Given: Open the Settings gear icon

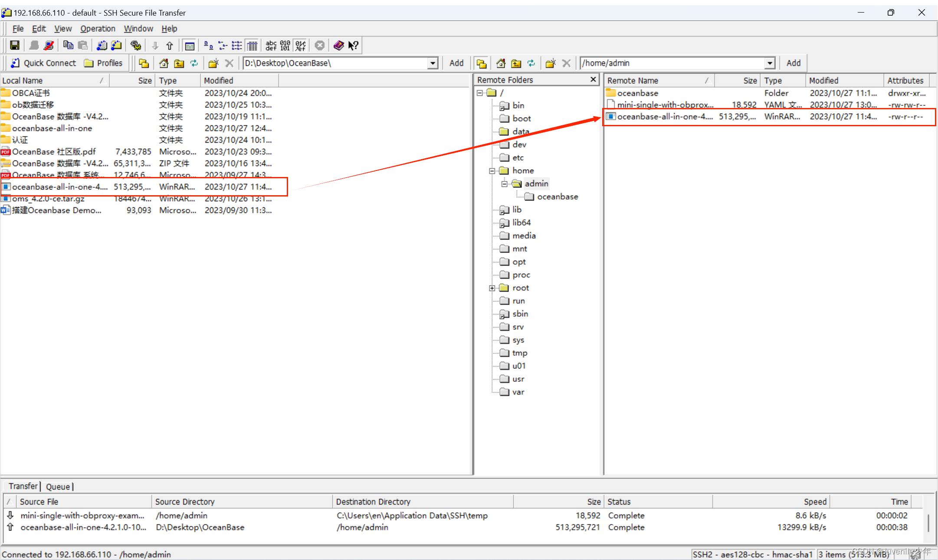Looking at the screenshot, I should (x=136, y=46).
